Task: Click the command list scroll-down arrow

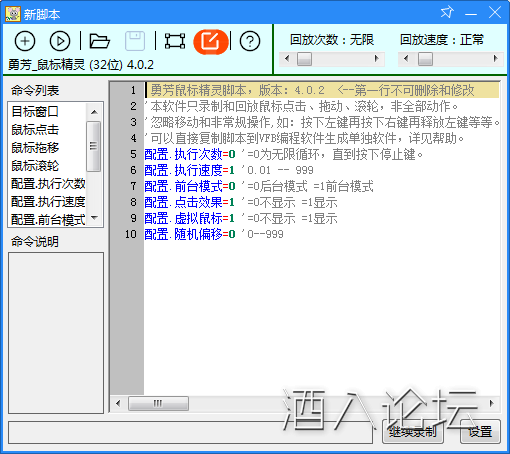Action: [95, 218]
